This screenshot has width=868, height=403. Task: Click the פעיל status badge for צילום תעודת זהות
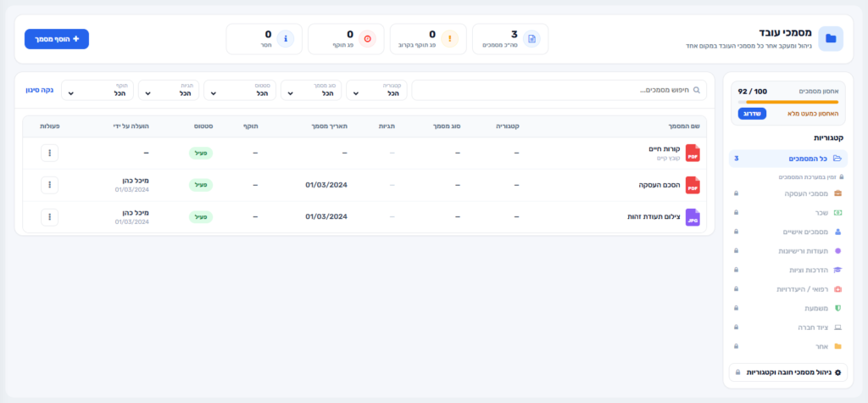[x=201, y=217]
